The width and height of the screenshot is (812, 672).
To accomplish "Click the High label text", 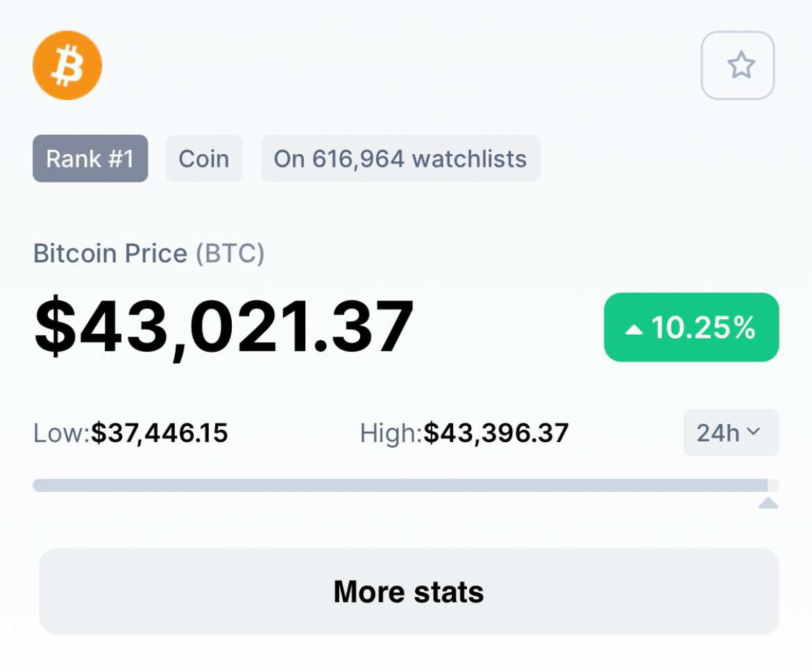I will click(391, 434).
